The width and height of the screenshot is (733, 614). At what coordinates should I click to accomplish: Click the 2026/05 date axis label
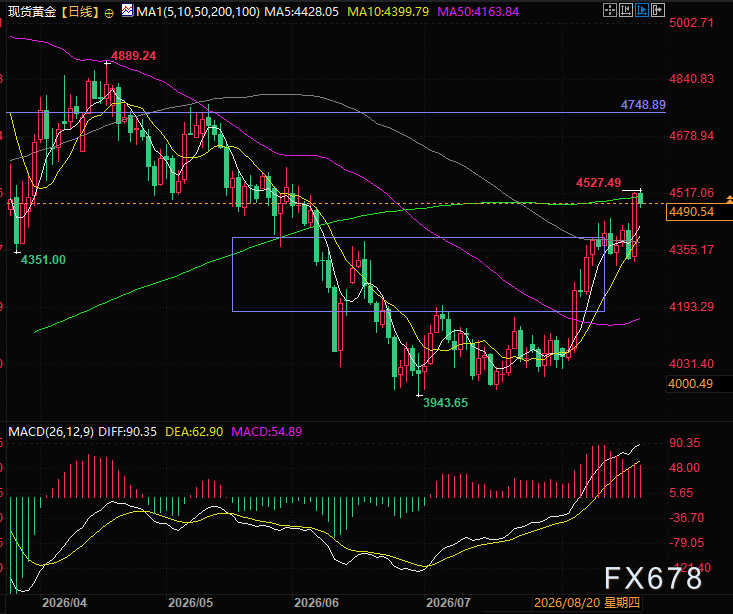coord(190,602)
